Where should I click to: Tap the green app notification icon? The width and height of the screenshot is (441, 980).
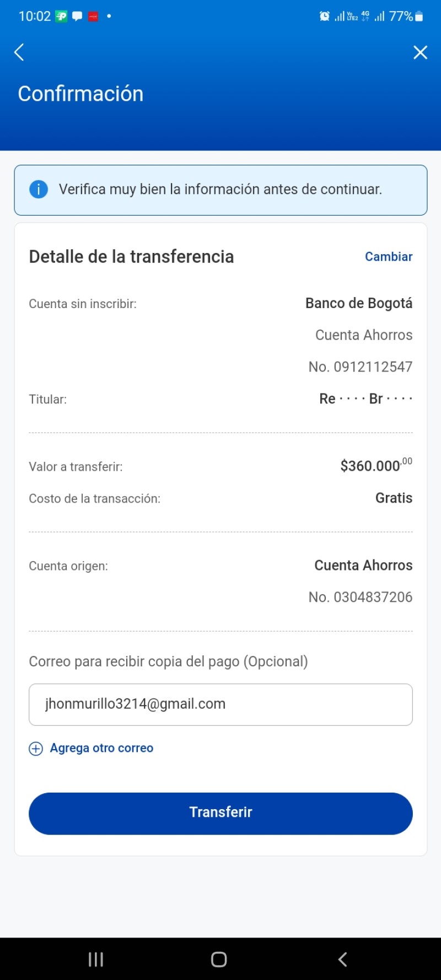(61, 17)
